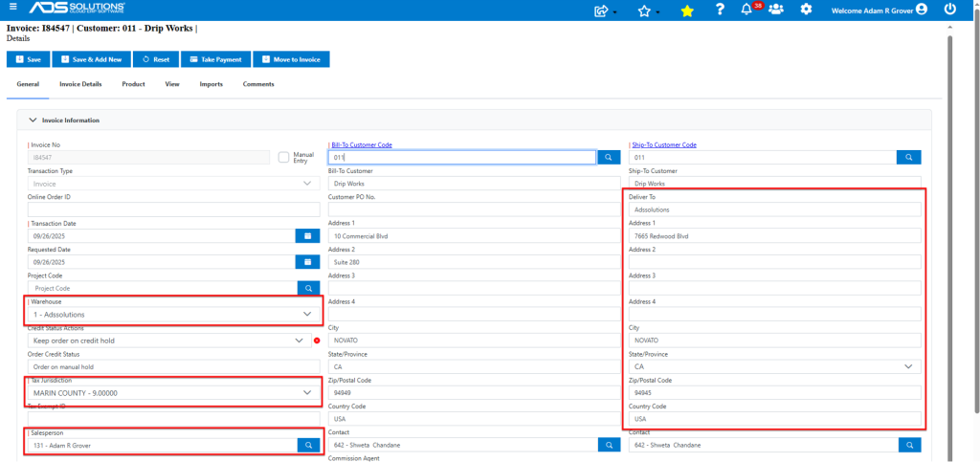Open the Transaction Date calendar picker

coord(307,236)
